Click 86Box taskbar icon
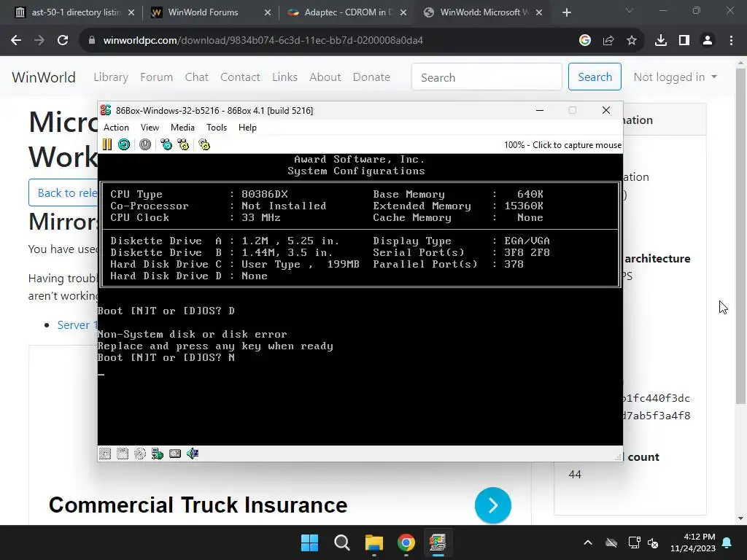The image size is (747, 560). [438, 542]
